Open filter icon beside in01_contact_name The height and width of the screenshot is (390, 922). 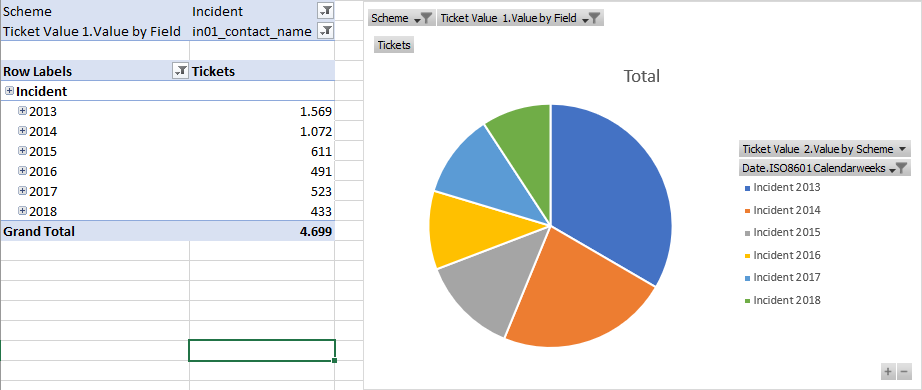[x=325, y=31]
